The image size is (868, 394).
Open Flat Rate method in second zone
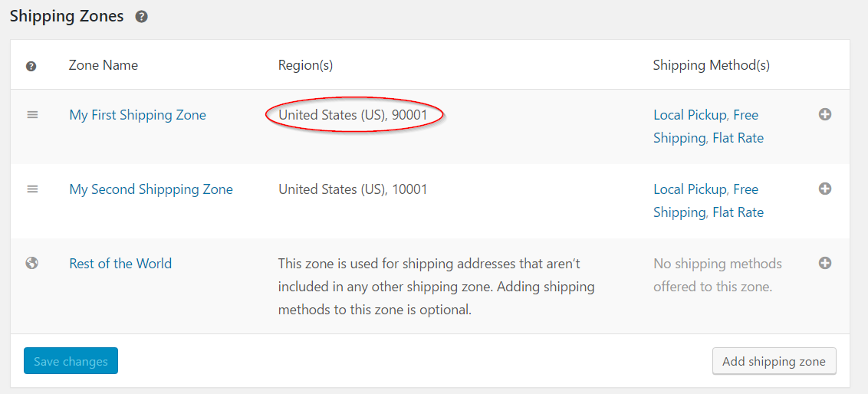tap(738, 212)
